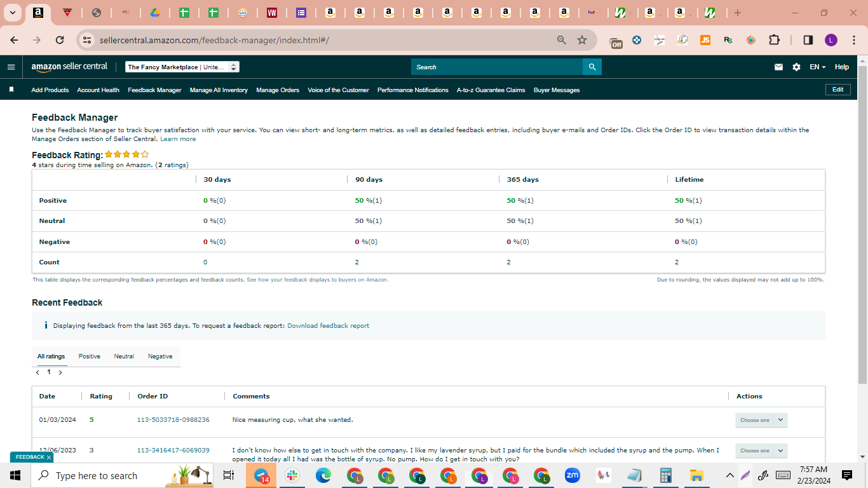Click how your feedback displays to buyers link

[317, 280]
